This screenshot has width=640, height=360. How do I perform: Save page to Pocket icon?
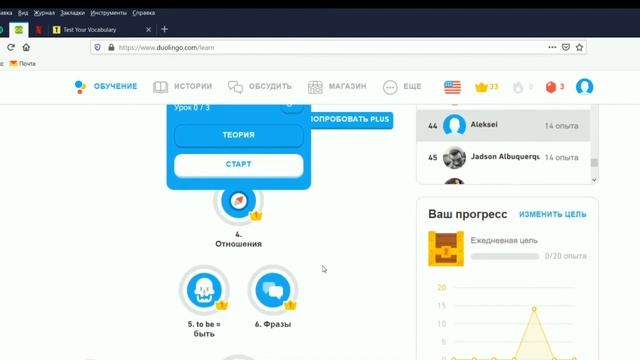tap(566, 47)
